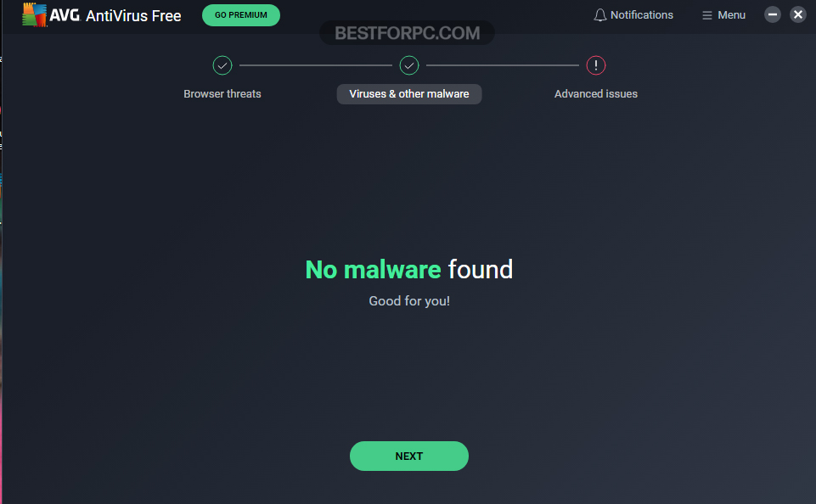The height and width of the screenshot is (504, 816).
Task: Close the AVG AntiVirus window
Action: click(x=798, y=14)
